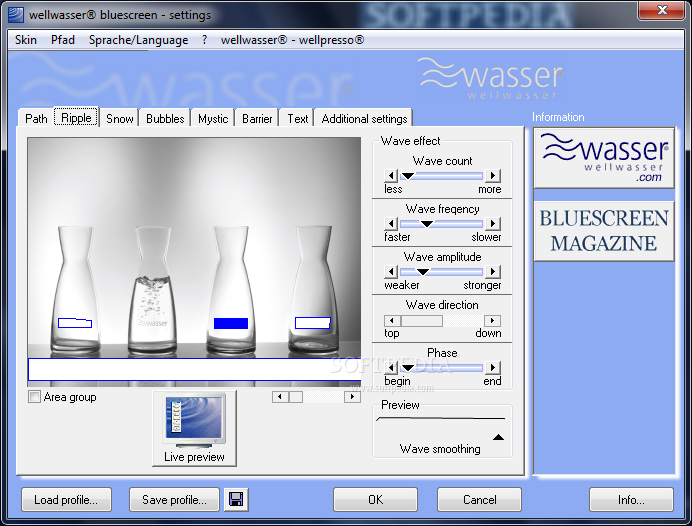The height and width of the screenshot is (526, 692).
Task: Open the question mark help menu
Action: click(x=204, y=40)
